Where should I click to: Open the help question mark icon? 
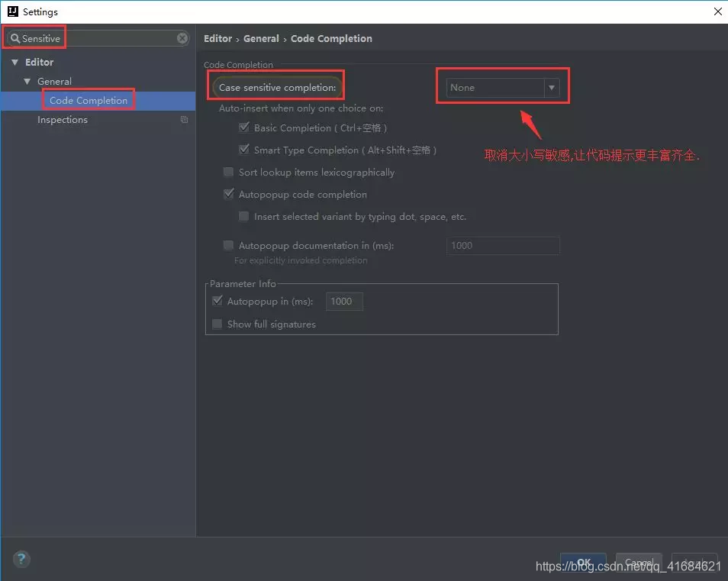21,559
